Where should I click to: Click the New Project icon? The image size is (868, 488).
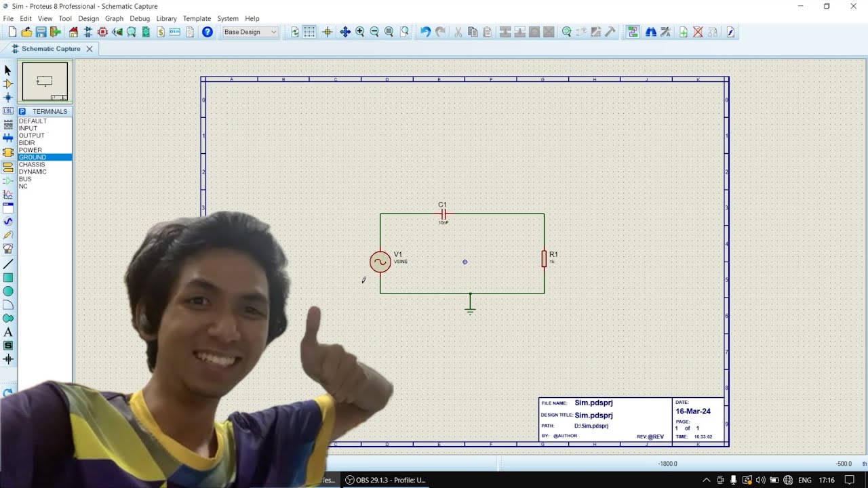coord(12,32)
